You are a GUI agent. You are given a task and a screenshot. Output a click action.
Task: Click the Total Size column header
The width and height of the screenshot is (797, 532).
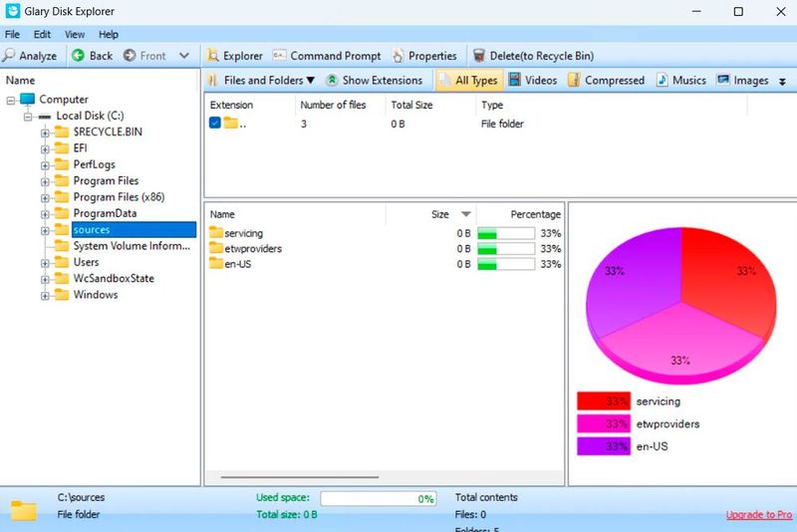pyautogui.click(x=411, y=106)
